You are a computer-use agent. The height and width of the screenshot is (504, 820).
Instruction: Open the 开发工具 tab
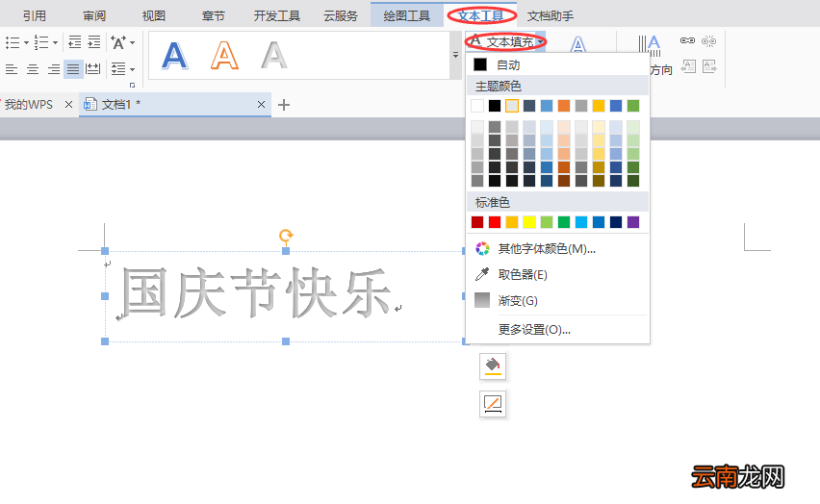277,16
